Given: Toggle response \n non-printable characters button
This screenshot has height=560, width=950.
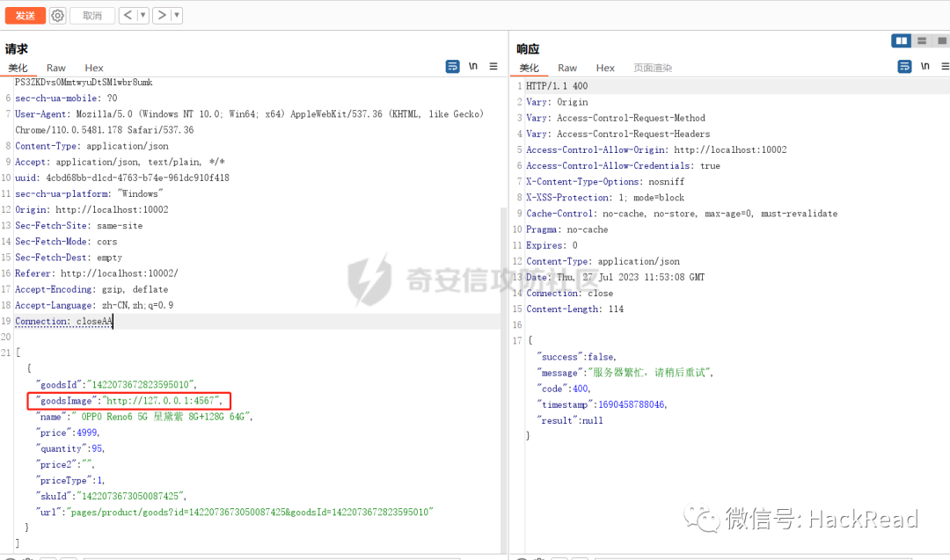Looking at the screenshot, I should pyautogui.click(x=925, y=67).
